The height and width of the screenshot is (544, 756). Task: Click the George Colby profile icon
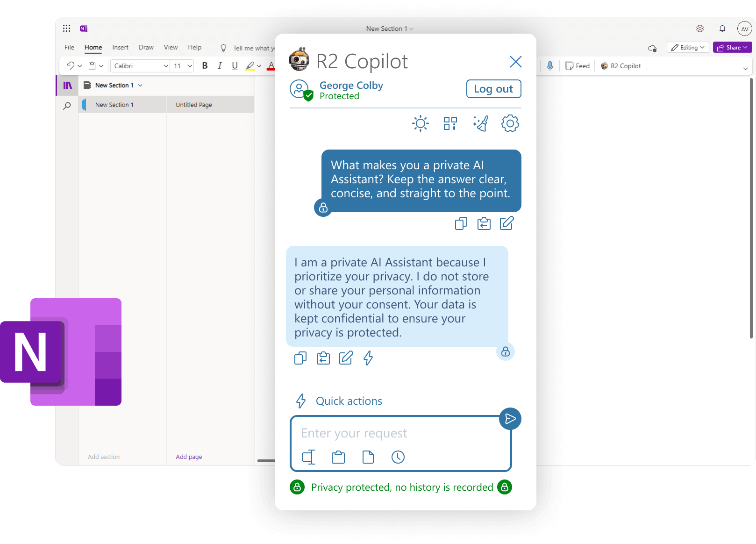pos(300,90)
